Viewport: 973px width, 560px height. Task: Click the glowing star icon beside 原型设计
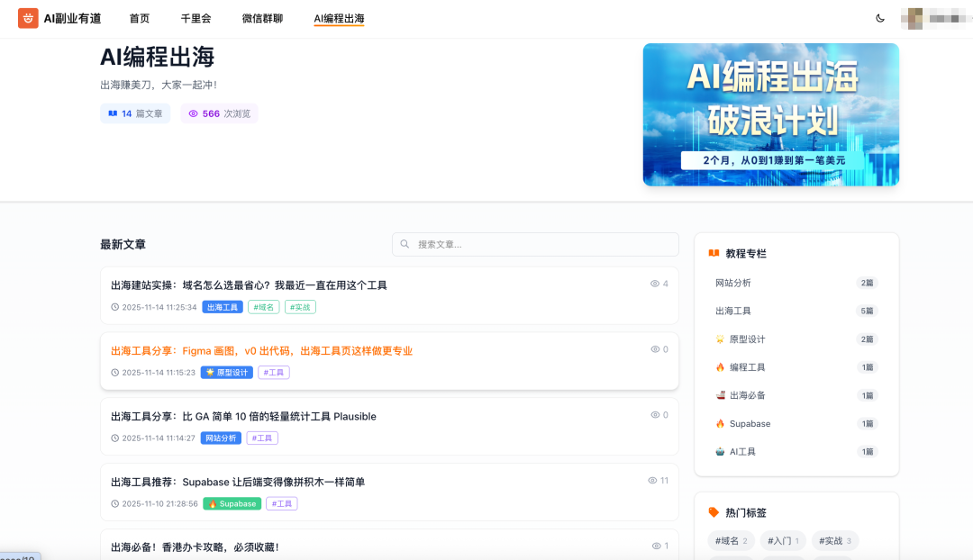(x=721, y=339)
